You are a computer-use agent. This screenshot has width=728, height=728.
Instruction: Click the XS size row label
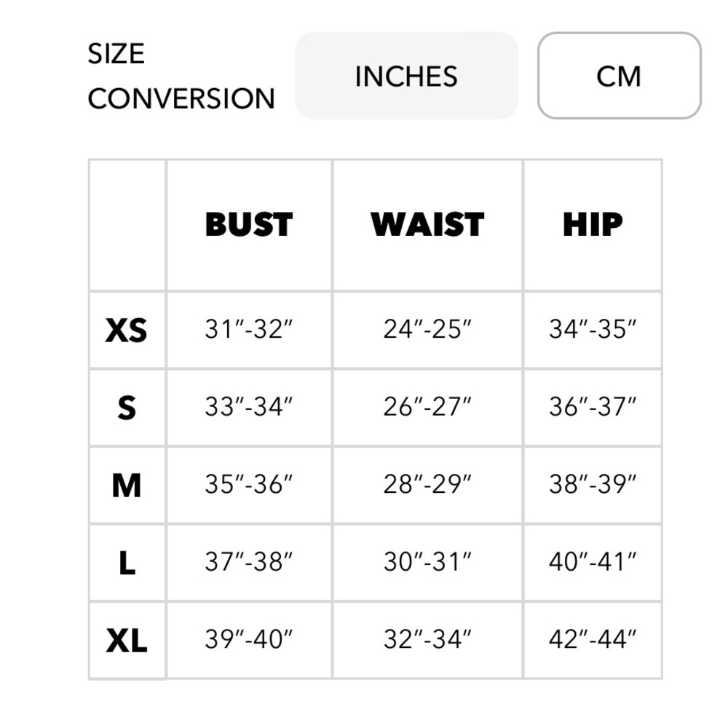(126, 330)
